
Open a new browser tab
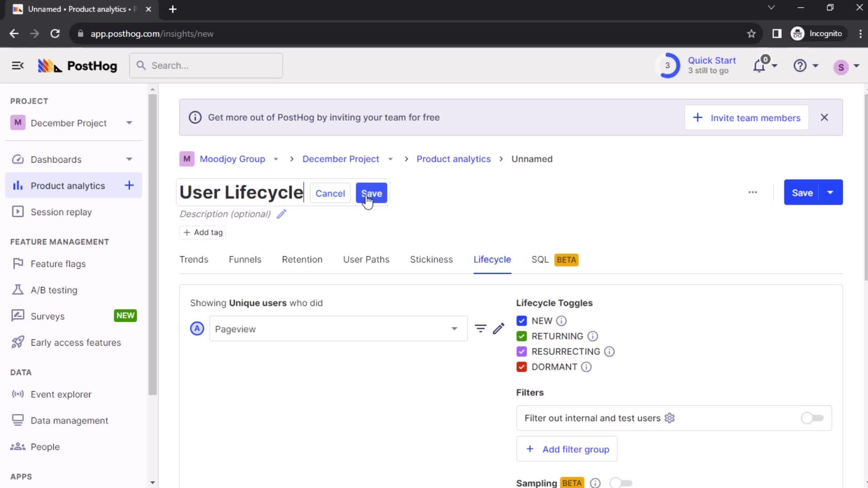pyautogui.click(x=173, y=9)
